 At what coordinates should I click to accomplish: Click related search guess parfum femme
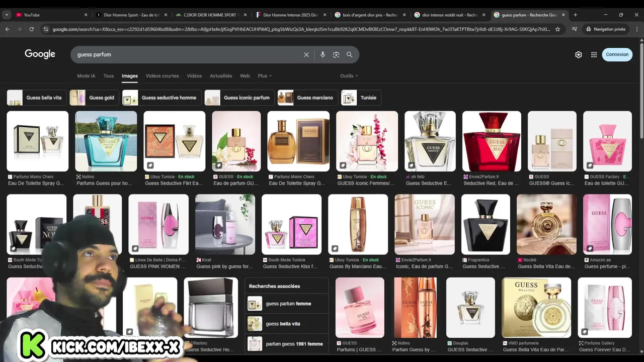pyautogui.click(x=286, y=304)
